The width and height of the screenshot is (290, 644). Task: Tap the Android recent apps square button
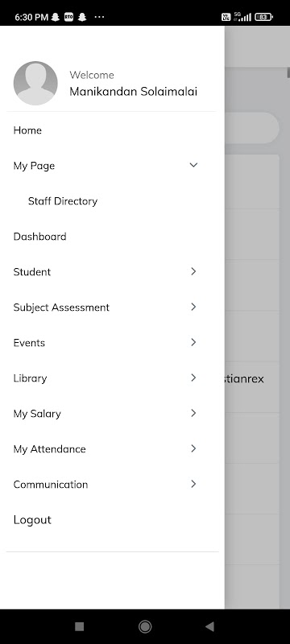coord(80,626)
